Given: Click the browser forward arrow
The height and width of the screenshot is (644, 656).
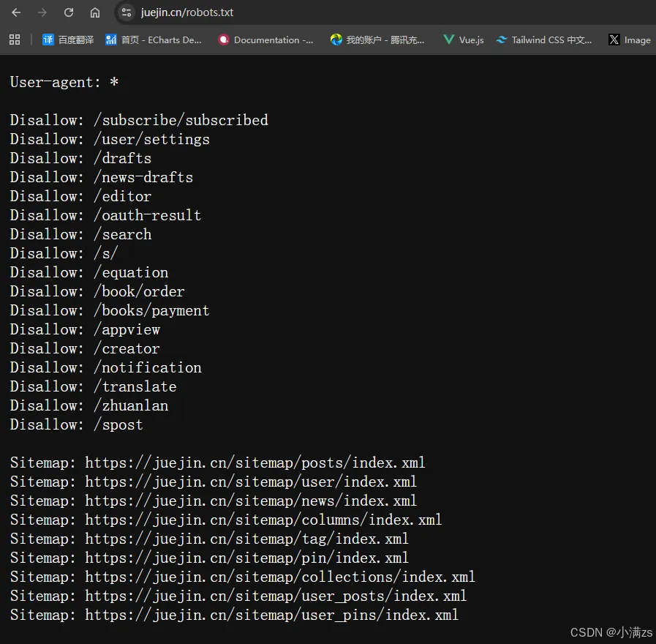Looking at the screenshot, I should (42, 12).
